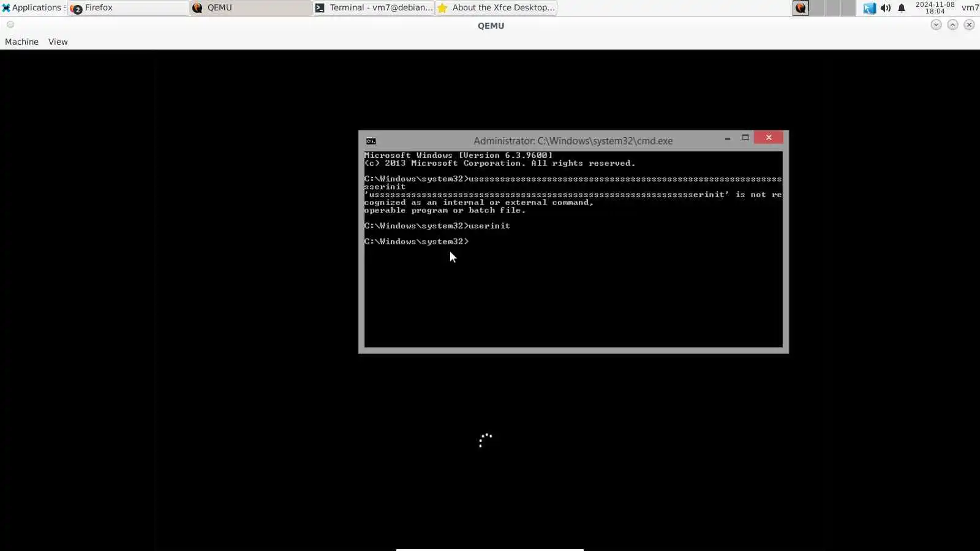Switch to the second workspace in pager
The height and width of the screenshot is (551, 980).
(816, 8)
